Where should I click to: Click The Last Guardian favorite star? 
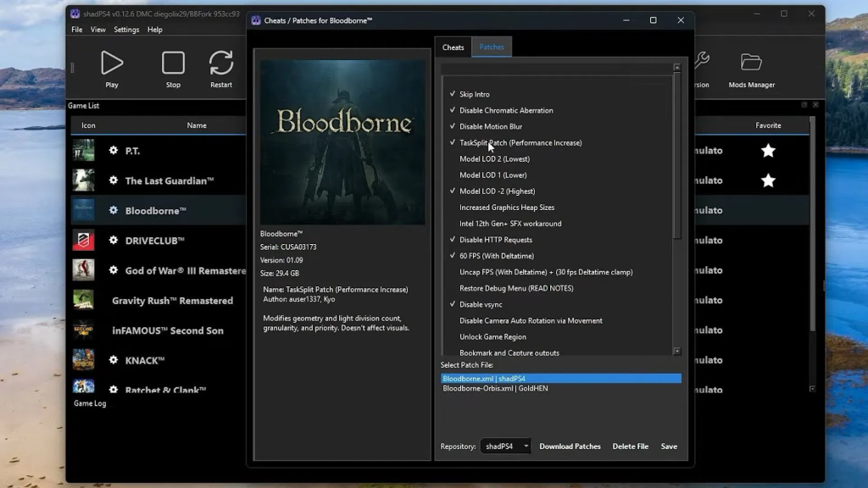click(x=768, y=180)
